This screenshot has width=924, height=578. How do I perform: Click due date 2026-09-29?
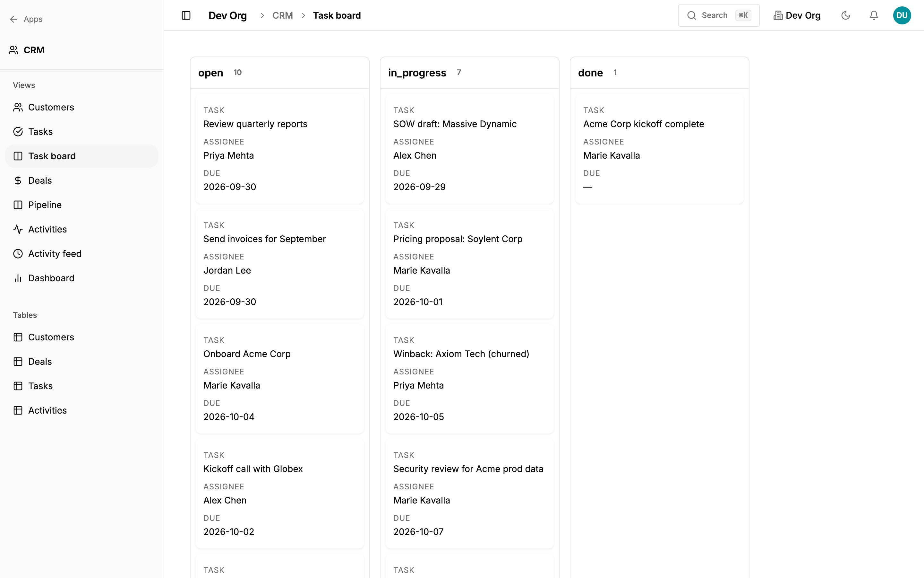coord(419,187)
